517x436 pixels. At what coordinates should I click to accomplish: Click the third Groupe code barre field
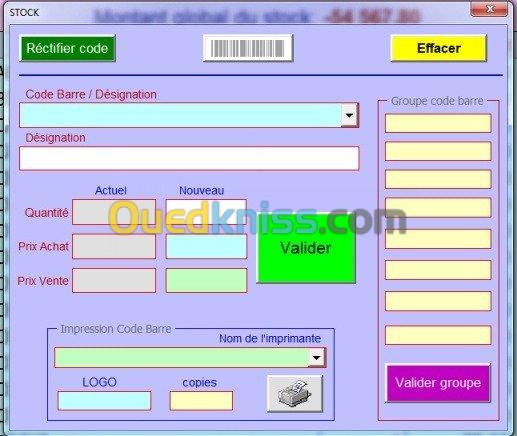click(438, 179)
